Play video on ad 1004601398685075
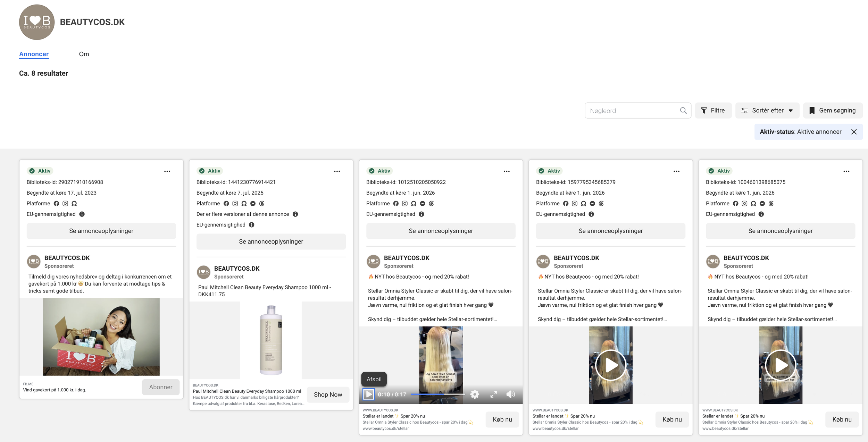Viewport: 868px width, 442px height. point(781,365)
